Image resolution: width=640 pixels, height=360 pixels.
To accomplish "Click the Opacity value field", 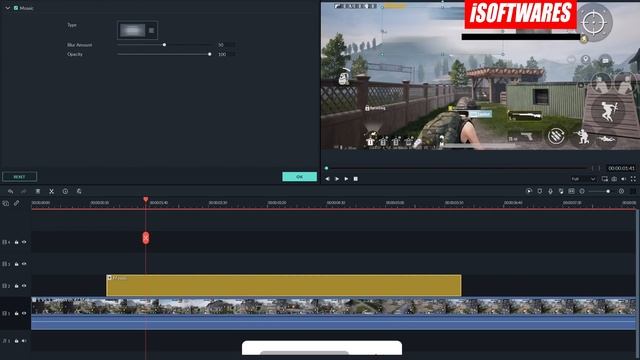I will tap(226, 54).
